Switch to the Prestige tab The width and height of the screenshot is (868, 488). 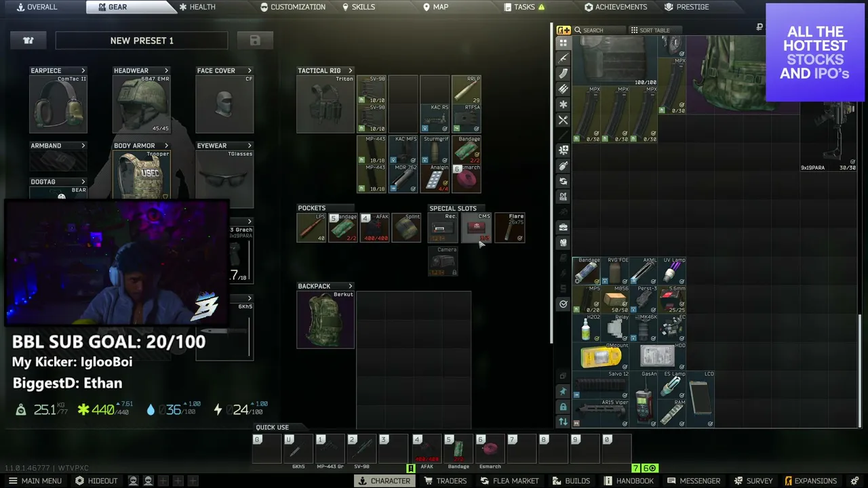tap(687, 7)
